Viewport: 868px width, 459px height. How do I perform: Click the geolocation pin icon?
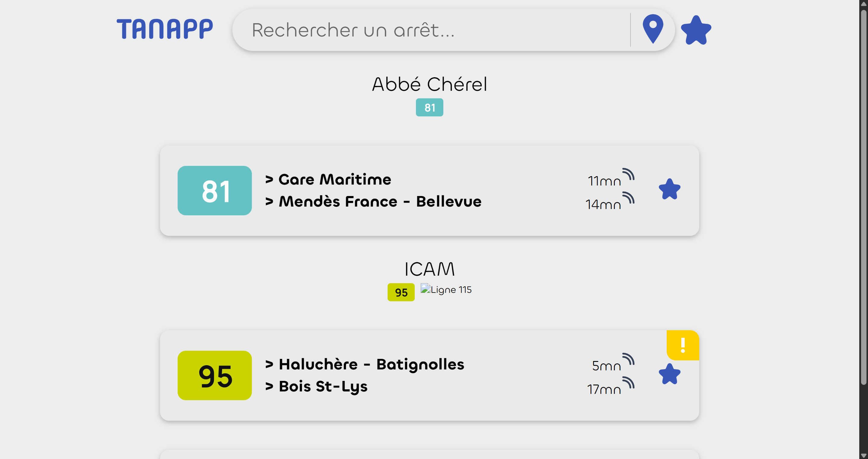click(653, 29)
